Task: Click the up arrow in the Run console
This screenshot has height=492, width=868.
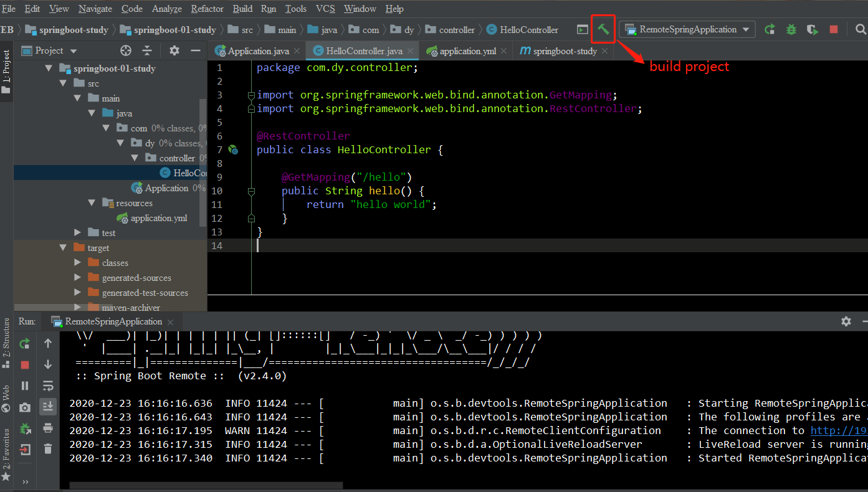Action: point(48,343)
